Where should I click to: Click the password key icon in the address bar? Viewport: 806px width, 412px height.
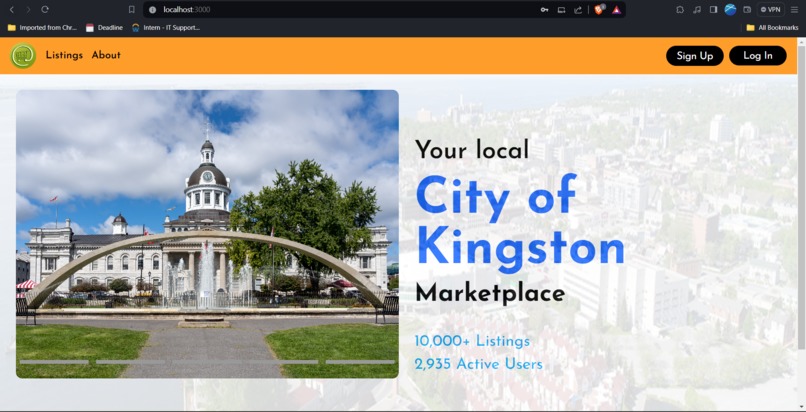(x=544, y=9)
